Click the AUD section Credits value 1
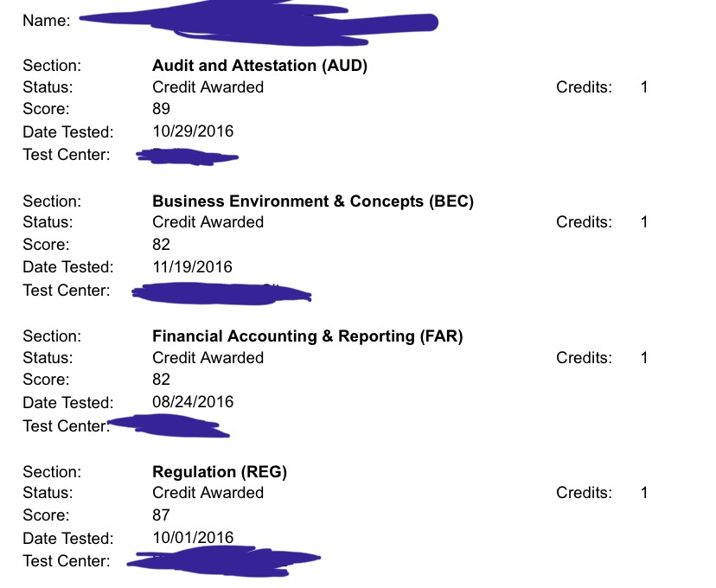 point(644,86)
